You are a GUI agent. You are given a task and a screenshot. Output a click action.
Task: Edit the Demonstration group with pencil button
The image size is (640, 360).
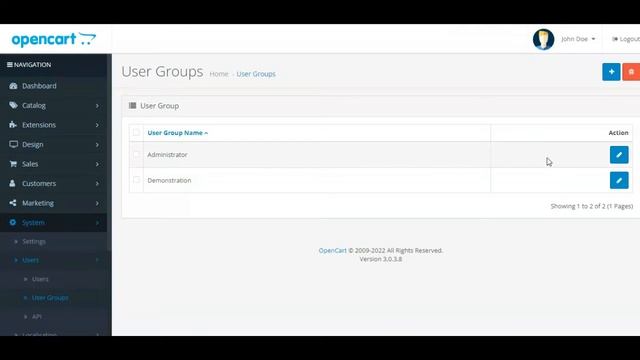coord(619,180)
